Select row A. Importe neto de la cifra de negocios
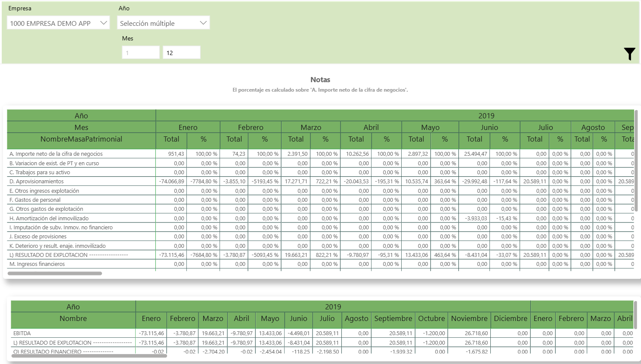 (x=56, y=154)
